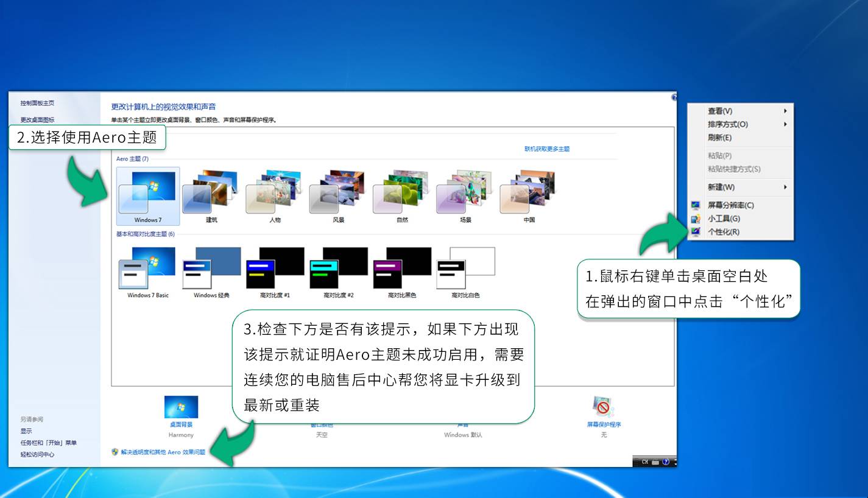The width and height of the screenshot is (868, 498).
Task: Click the Aero 主题 (7) group heading
Action: pyautogui.click(x=132, y=159)
